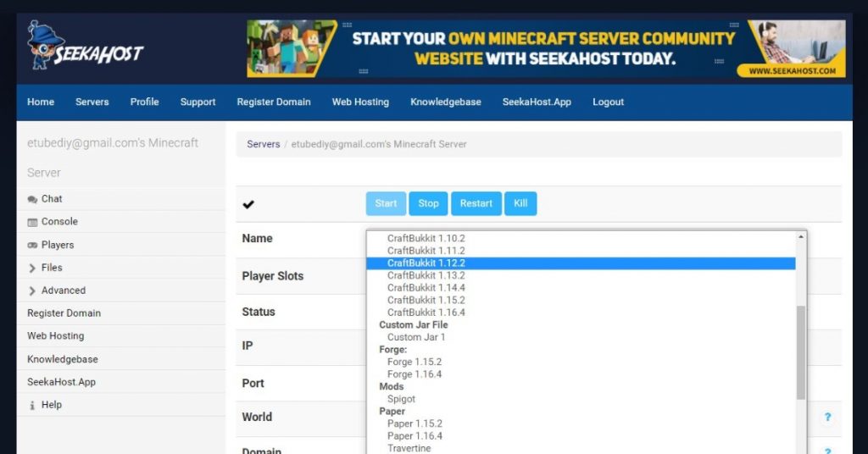Click the www.seekahost.com banner label

(793, 71)
